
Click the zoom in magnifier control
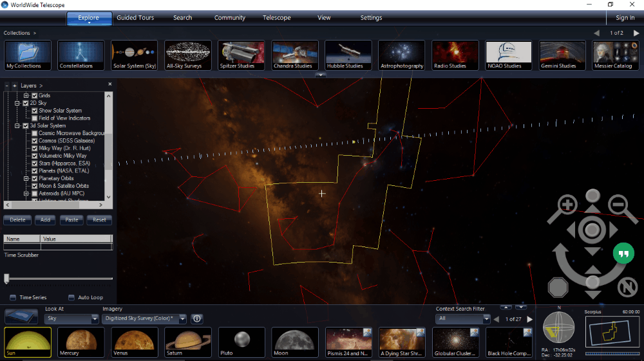coord(566,205)
